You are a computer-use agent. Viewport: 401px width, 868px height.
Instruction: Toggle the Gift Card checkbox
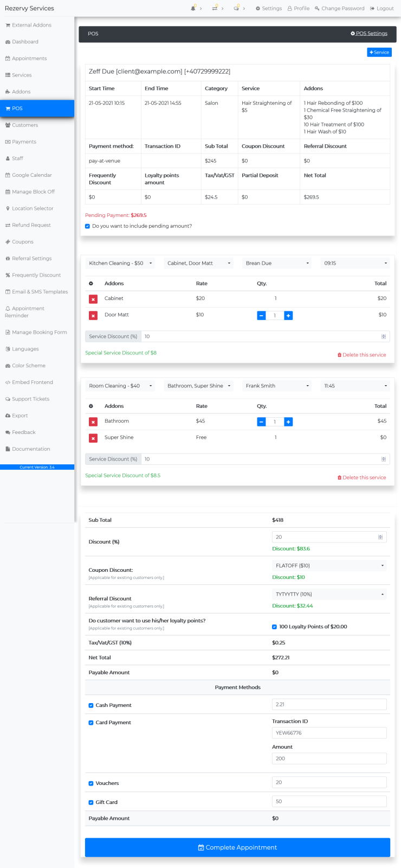click(91, 802)
